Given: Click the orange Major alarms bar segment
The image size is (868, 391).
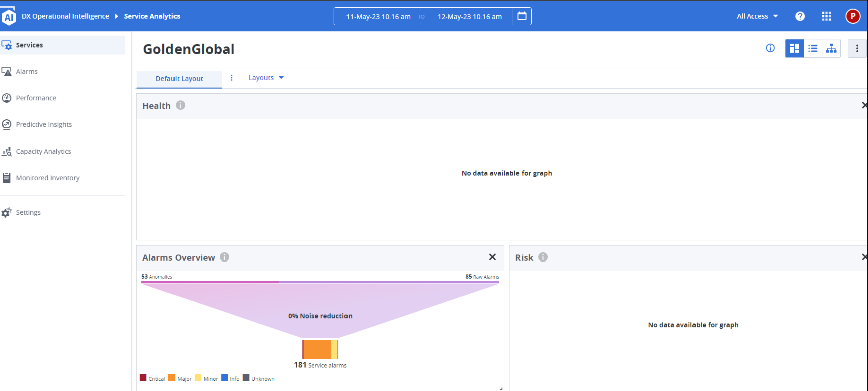Looking at the screenshot, I should pyautogui.click(x=317, y=349).
